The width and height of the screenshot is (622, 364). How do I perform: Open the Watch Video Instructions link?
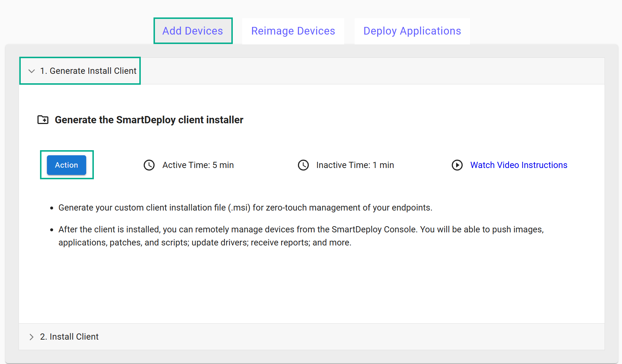519,165
